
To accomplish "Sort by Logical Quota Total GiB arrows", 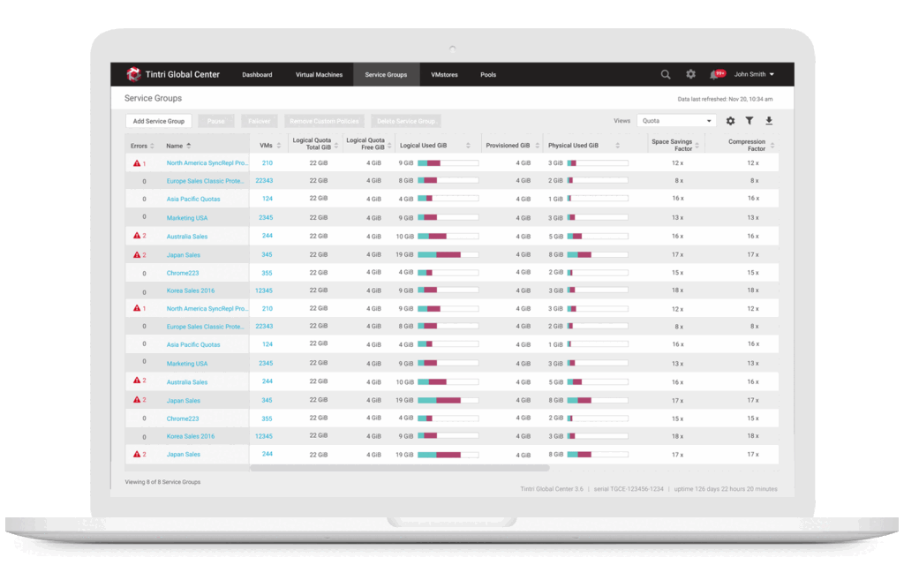I will click(x=336, y=146).
